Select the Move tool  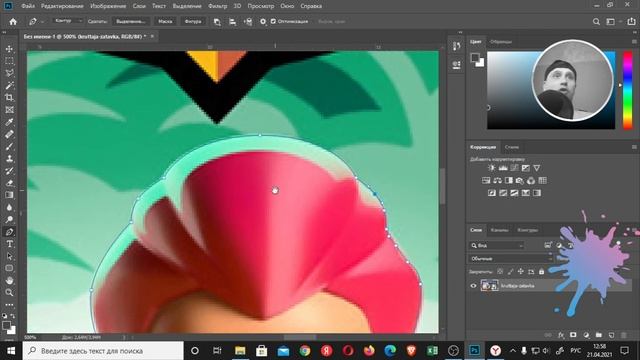point(9,49)
